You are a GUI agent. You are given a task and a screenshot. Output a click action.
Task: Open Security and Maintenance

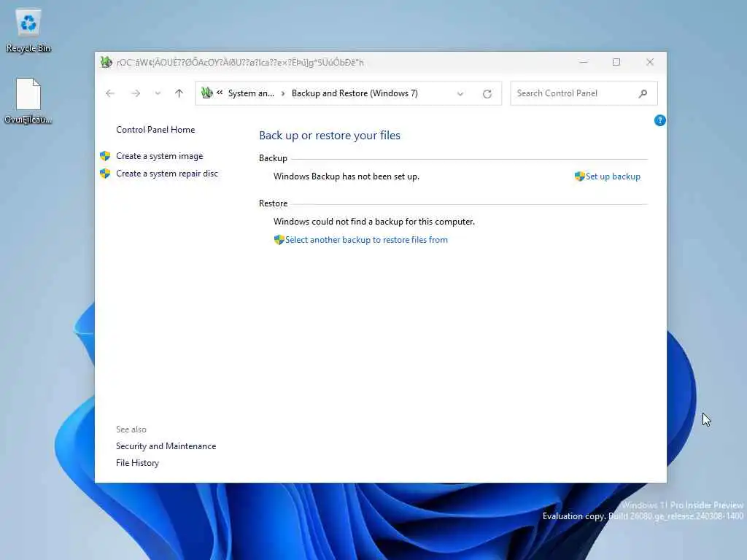[166, 446]
